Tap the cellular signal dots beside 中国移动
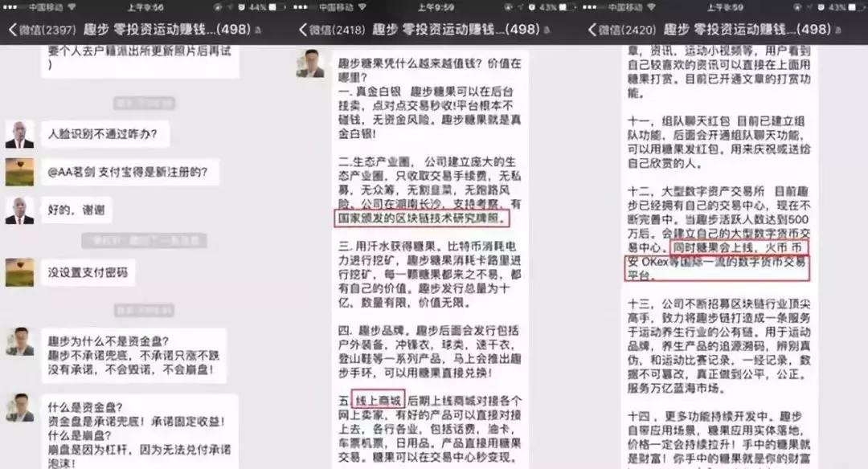This screenshot has height=469, width=868. coord(11,6)
